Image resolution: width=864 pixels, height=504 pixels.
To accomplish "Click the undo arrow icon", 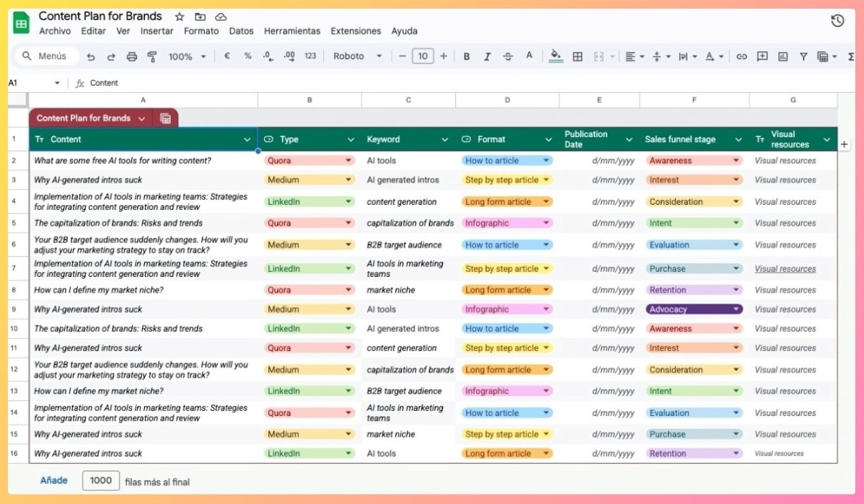I will click(x=91, y=56).
